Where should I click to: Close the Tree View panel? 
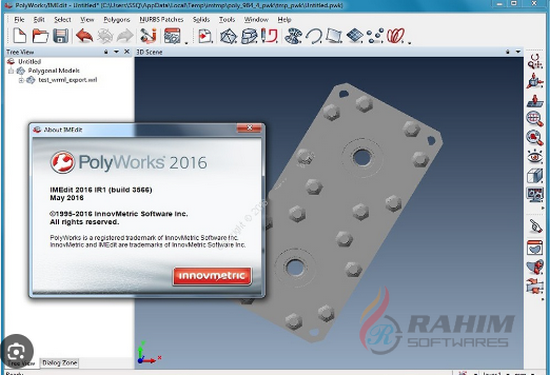tap(127, 52)
